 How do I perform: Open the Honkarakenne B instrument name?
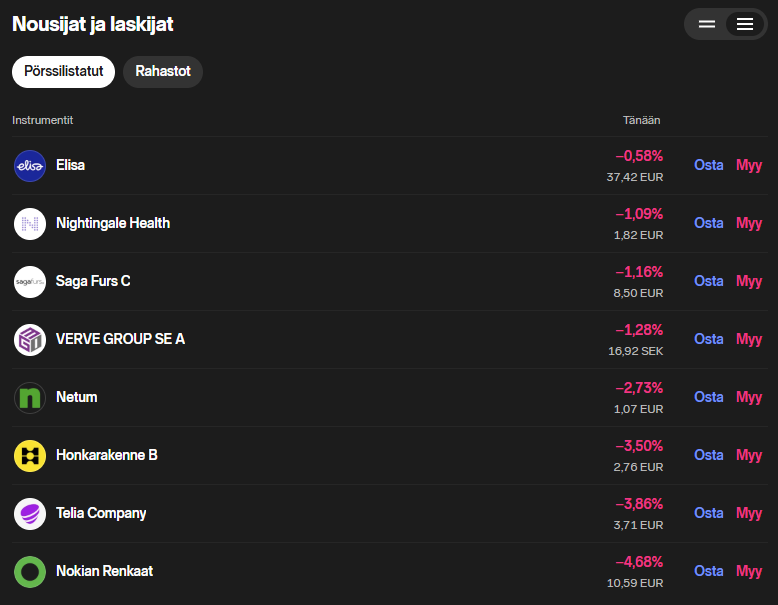(x=107, y=456)
